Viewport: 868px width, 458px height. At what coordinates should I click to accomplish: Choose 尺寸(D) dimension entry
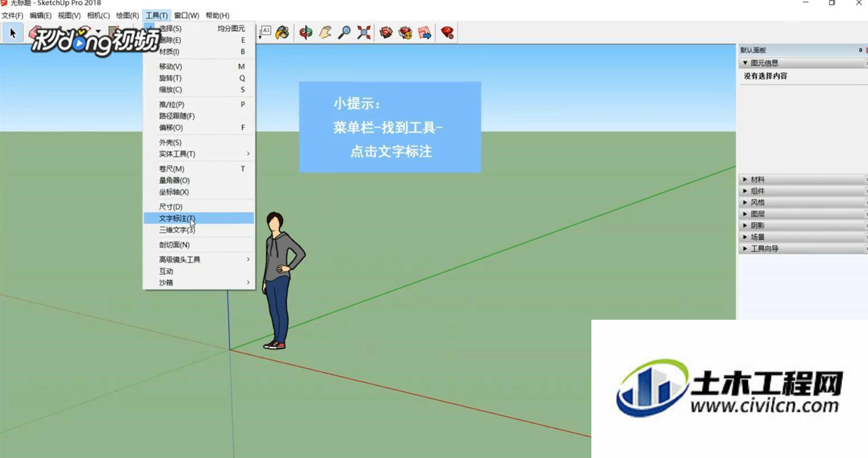click(199, 207)
